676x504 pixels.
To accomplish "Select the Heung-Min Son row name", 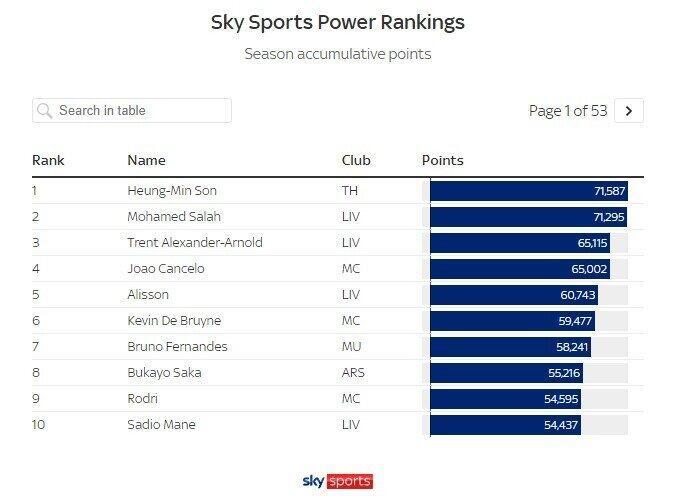I will point(172,191).
